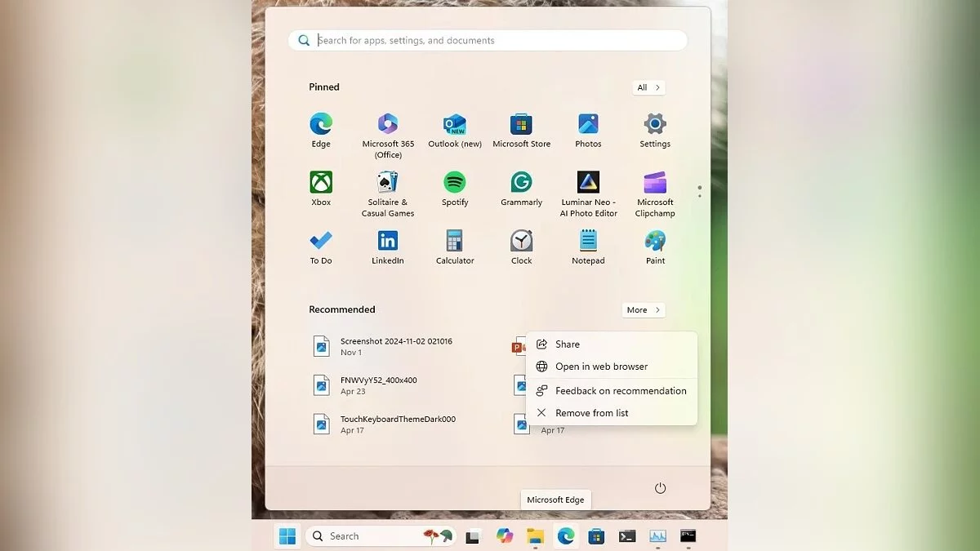Image resolution: width=980 pixels, height=551 pixels.
Task: Open Microsoft Store from pinned apps
Action: click(521, 125)
